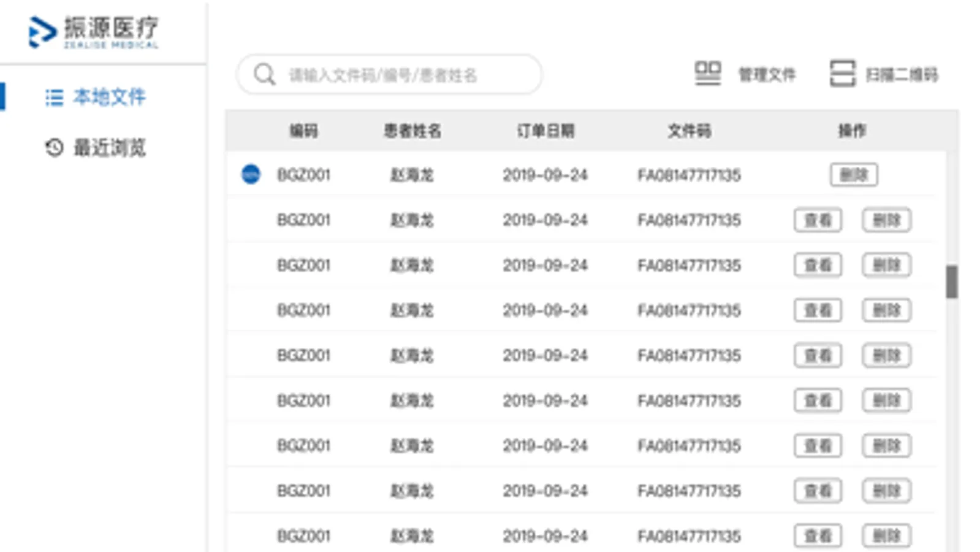Click the 编码 column header
Screen dimensions: 980x552
[x=303, y=131]
